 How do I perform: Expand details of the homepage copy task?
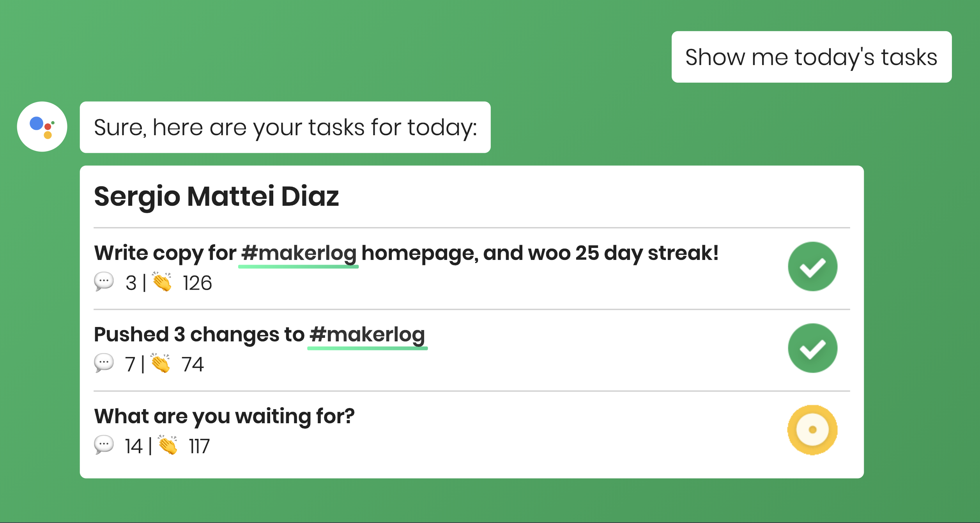click(407, 253)
